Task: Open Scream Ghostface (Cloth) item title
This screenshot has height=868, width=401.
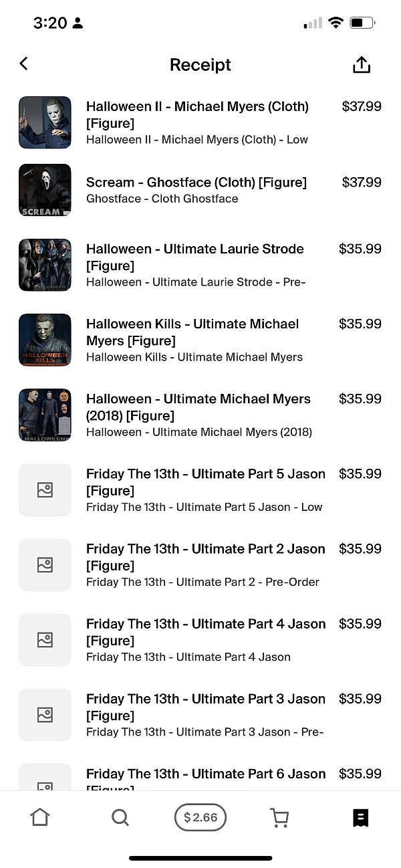Action: 196,182
